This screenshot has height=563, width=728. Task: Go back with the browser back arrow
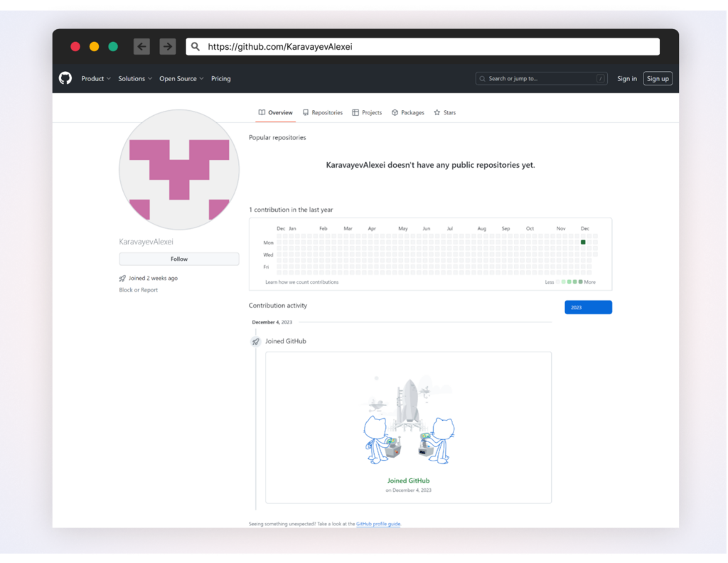(141, 46)
